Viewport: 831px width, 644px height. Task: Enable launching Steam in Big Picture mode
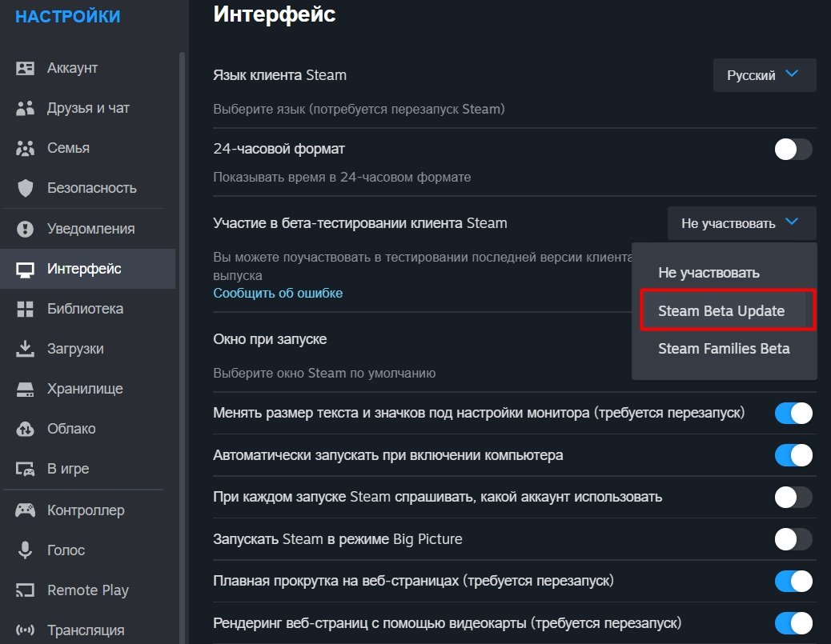tap(793, 539)
